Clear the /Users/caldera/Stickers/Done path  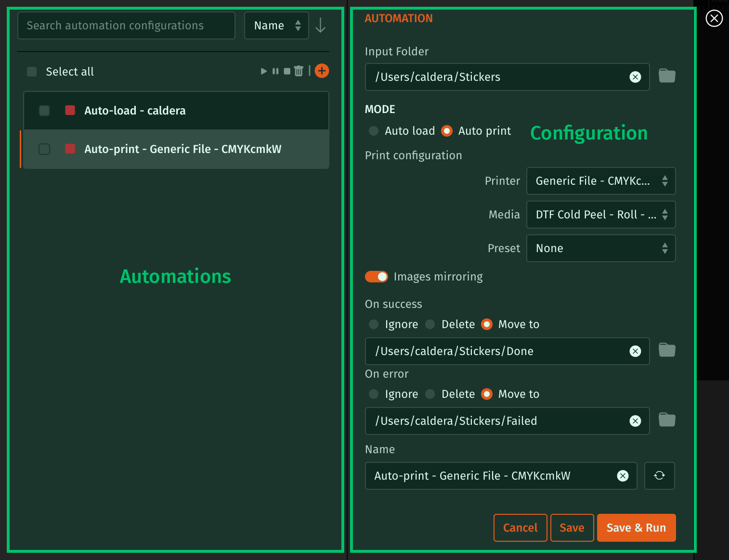[x=635, y=351]
